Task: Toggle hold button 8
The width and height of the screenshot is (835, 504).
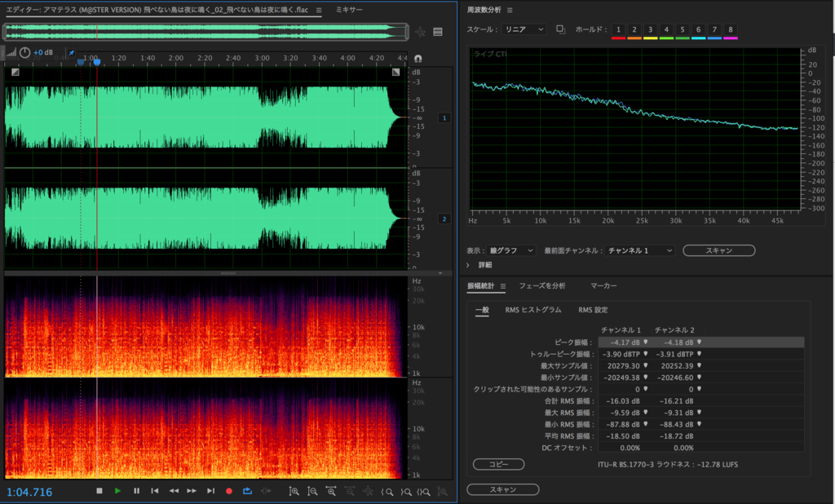Action: [731, 30]
